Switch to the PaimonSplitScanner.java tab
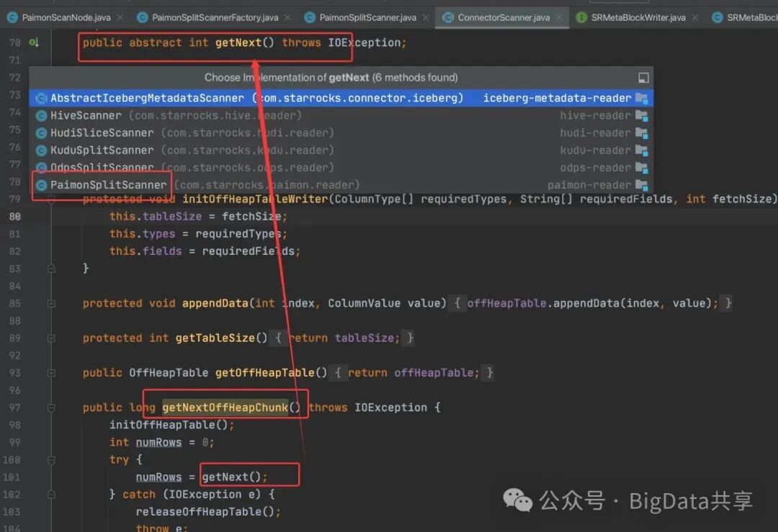This screenshot has width=778, height=532. 367,18
